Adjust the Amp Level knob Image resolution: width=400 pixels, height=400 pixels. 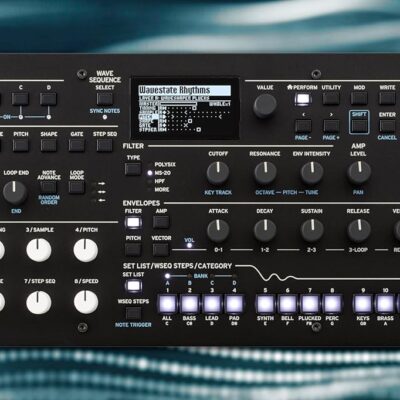(x=359, y=173)
